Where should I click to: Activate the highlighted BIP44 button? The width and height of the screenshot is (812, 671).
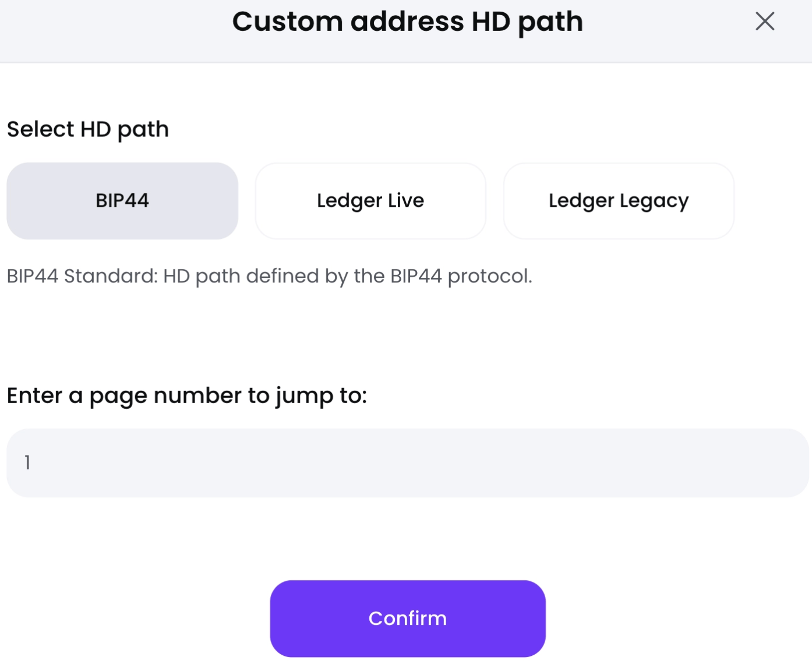pos(122,201)
